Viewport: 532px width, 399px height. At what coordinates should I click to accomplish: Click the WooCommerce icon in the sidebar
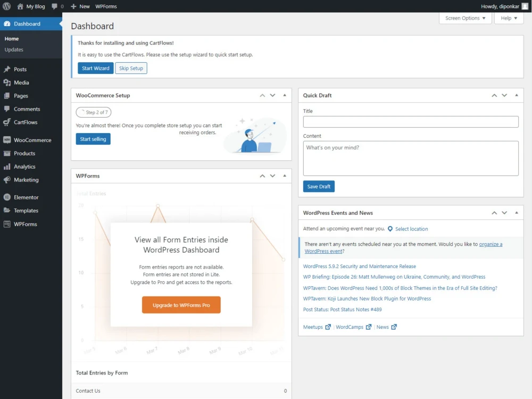point(7,140)
